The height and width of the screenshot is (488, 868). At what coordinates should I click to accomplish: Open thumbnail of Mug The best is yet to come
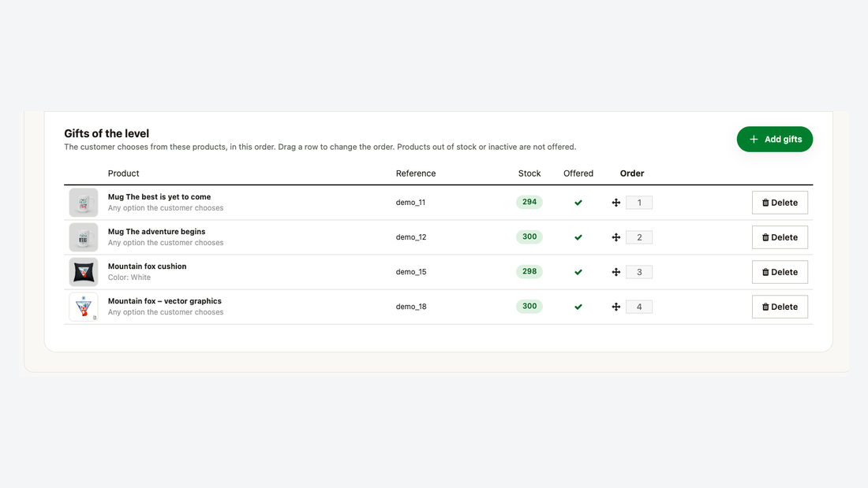(84, 203)
